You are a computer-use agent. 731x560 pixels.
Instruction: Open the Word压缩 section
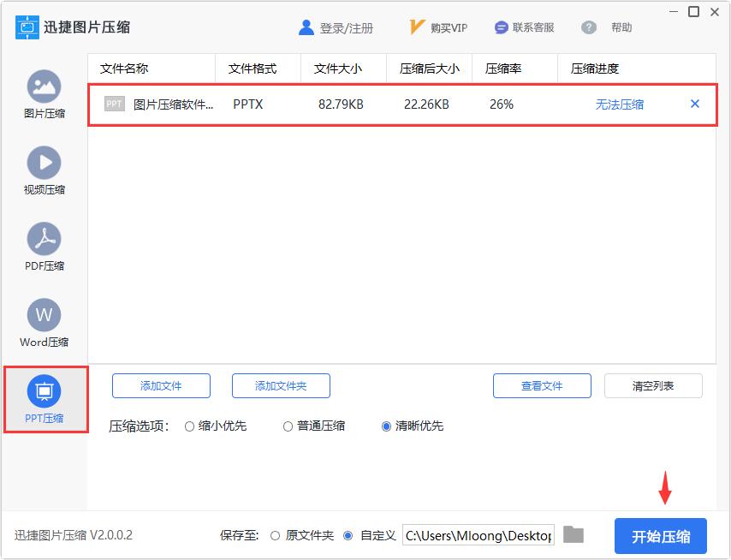click(x=45, y=323)
